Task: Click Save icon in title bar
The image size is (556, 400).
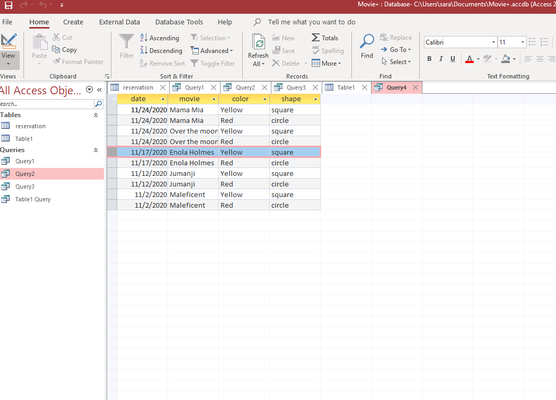Action: tap(8, 5)
